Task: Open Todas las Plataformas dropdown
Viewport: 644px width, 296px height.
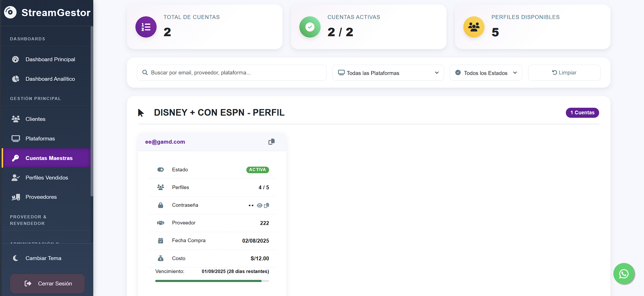Action: (388, 73)
